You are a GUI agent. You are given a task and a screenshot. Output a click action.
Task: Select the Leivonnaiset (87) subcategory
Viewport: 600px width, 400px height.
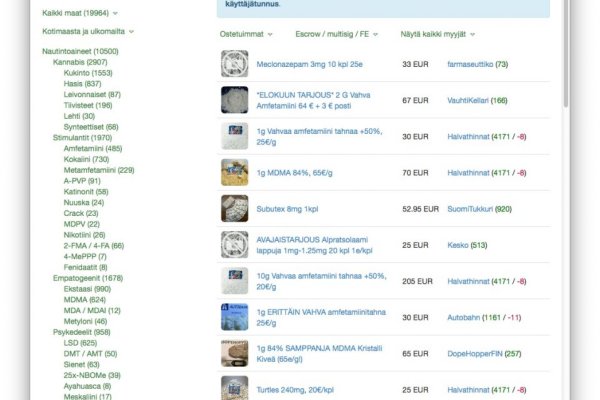[92, 94]
